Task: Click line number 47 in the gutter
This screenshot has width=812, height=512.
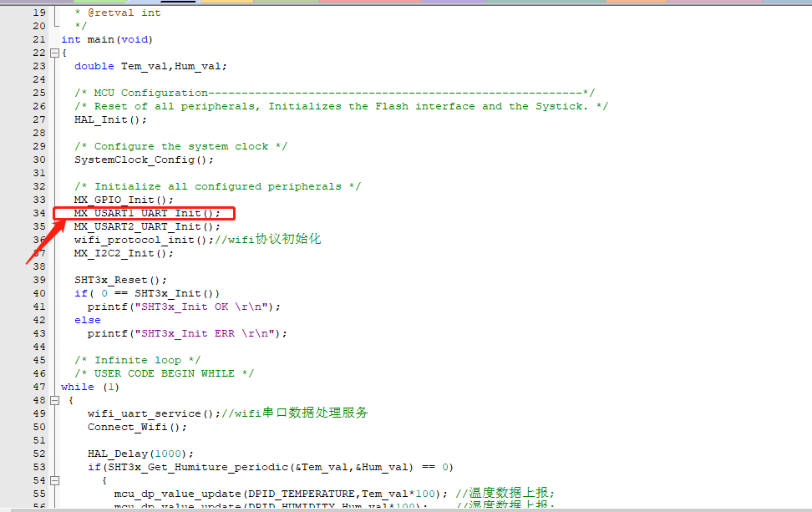Action: coord(39,387)
